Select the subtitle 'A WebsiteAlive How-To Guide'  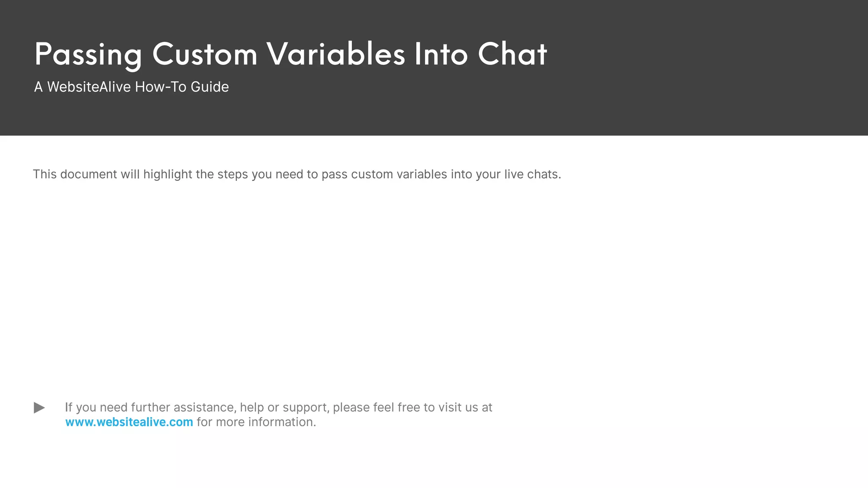tap(131, 87)
